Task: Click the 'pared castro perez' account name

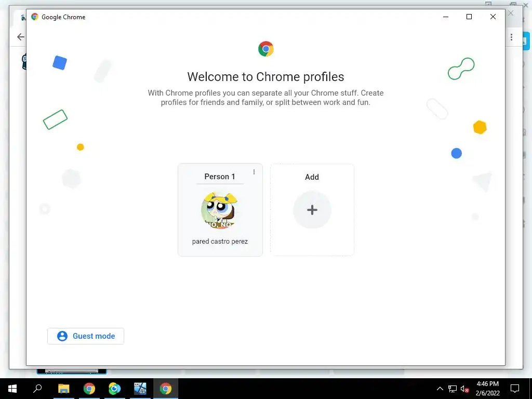Action: coord(220,242)
